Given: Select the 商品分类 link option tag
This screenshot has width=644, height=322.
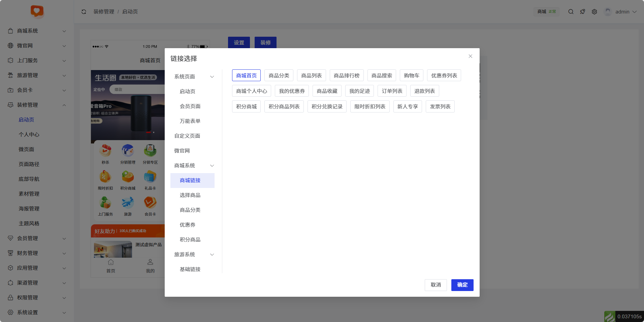Looking at the screenshot, I should click(x=279, y=75).
